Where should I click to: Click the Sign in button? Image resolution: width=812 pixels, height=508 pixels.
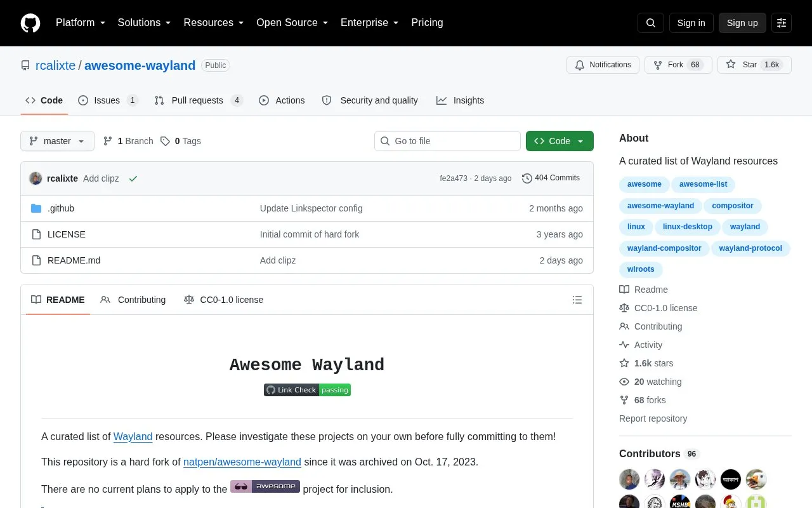691,23
